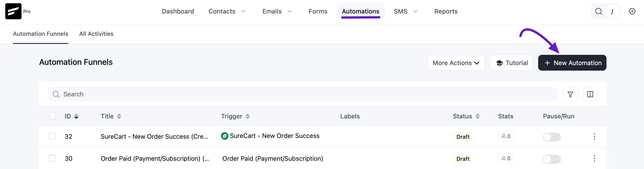
Task: Toggle Pause/Run switch for SureCart automation
Action: point(552,137)
